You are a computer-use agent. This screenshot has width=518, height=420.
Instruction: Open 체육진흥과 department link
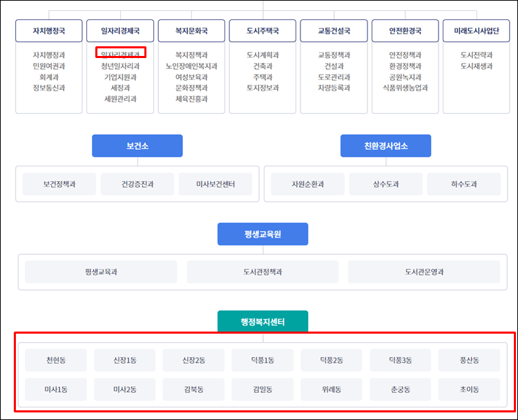tap(191, 99)
